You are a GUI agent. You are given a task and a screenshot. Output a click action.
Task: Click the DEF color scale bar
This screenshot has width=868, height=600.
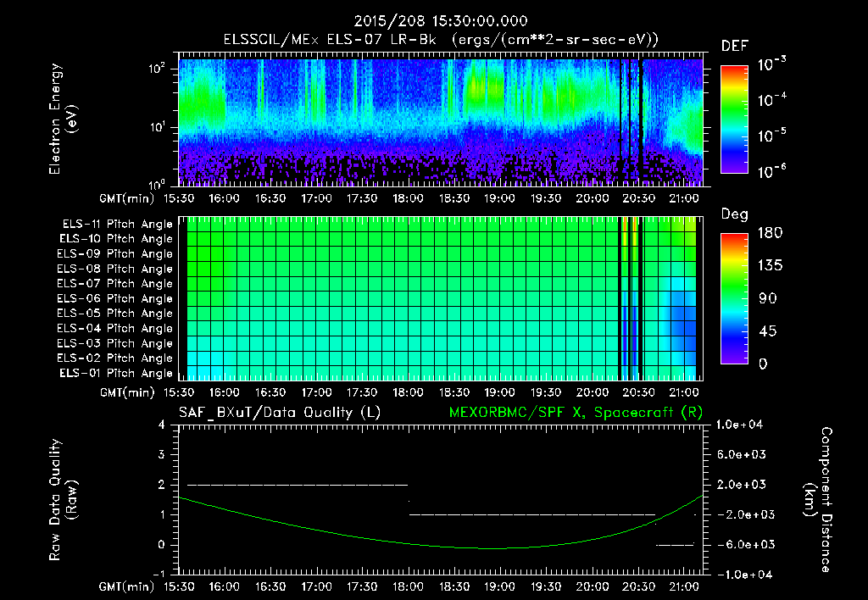tap(734, 119)
